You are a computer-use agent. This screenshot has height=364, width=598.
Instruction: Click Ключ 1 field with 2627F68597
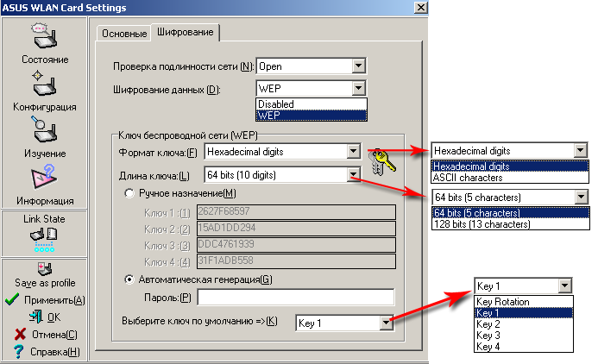click(296, 211)
